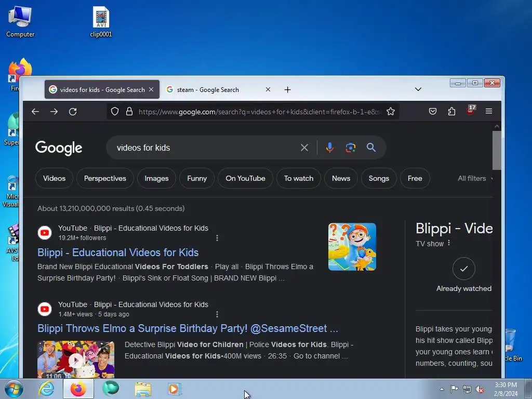The height and width of the screenshot is (399, 532).
Task: Go back using Firefox back arrow
Action: coord(35,112)
